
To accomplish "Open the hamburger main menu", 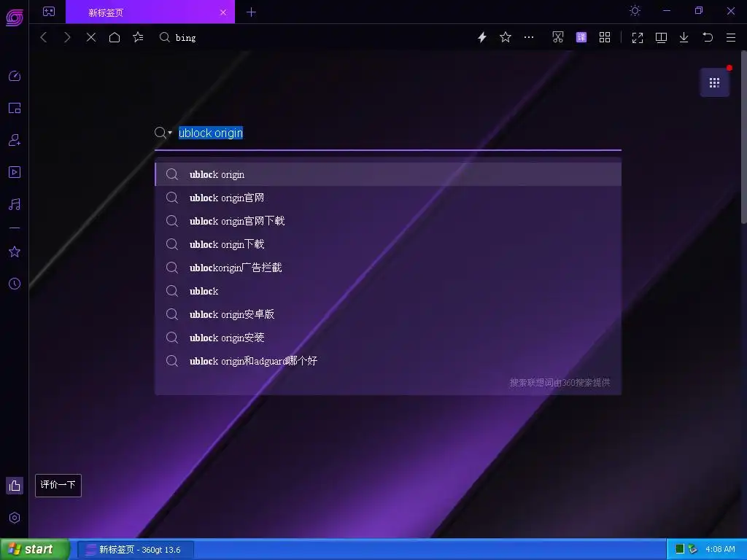I will click(731, 38).
